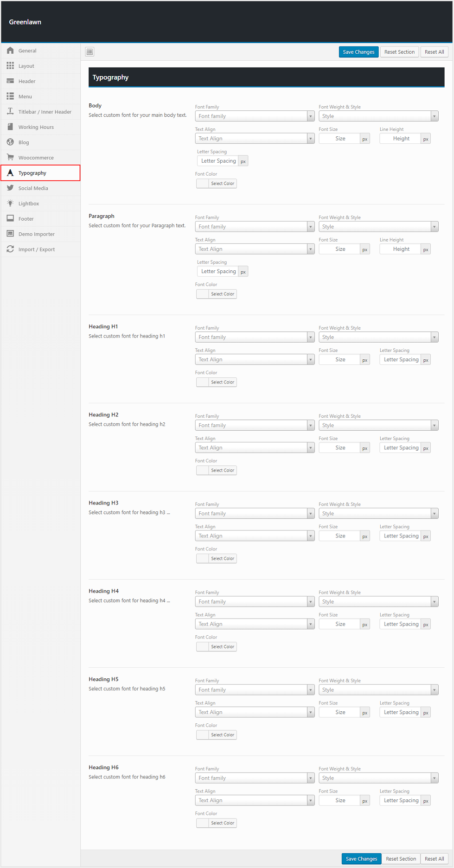Click the Heading H2 Font Size field
The width and height of the screenshot is (454, 868).
point(340,448)
